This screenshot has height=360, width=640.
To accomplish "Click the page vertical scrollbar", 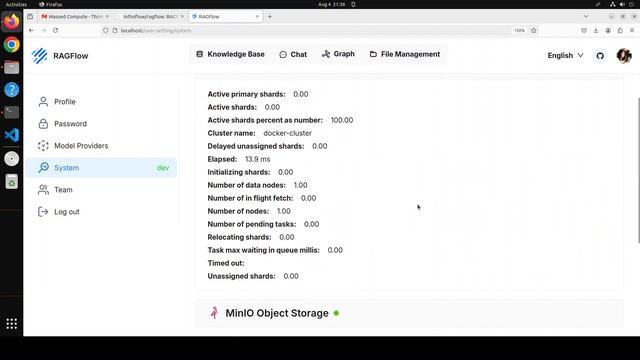I will (638, 170).
